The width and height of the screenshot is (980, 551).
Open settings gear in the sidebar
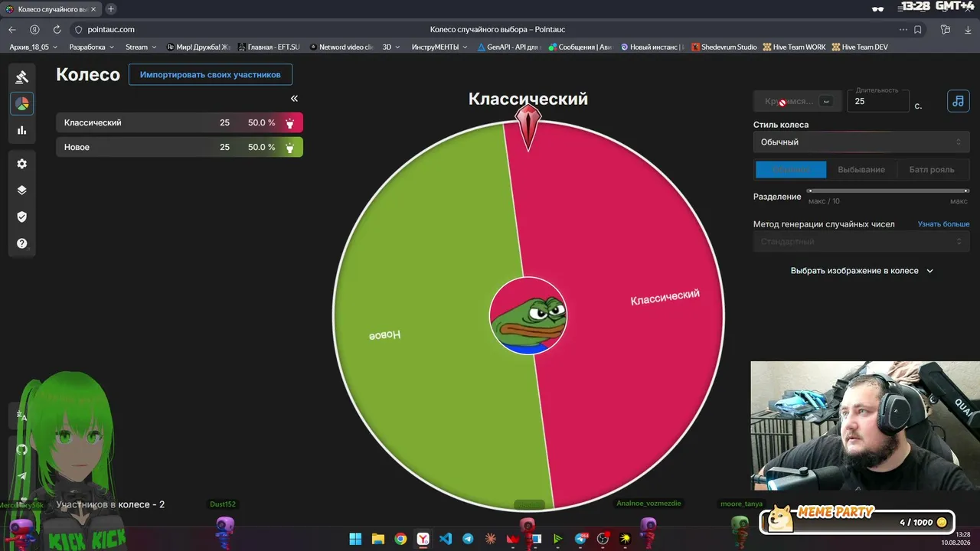[21, 164]
